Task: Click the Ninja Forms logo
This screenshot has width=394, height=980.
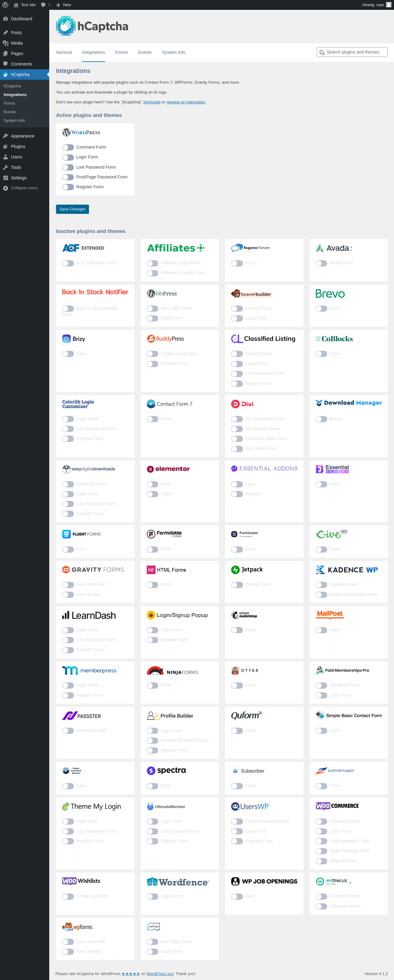Action: 172,671
